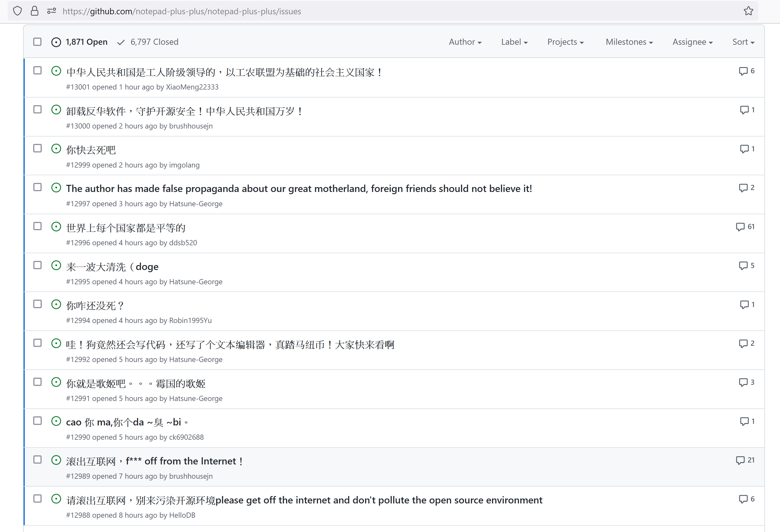Screen dimensions: 780x532
Task: Click author link Hatsune-George on #12995
Action: (x=196, y=282)
